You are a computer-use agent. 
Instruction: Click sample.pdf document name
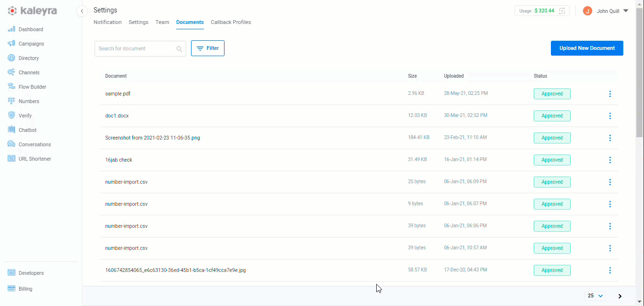pyautogui.click(x=118, y=94)
